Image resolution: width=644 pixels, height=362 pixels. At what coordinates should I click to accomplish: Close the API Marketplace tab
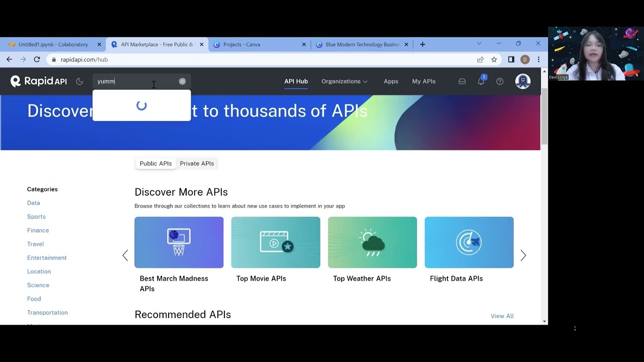click(202, 44)
